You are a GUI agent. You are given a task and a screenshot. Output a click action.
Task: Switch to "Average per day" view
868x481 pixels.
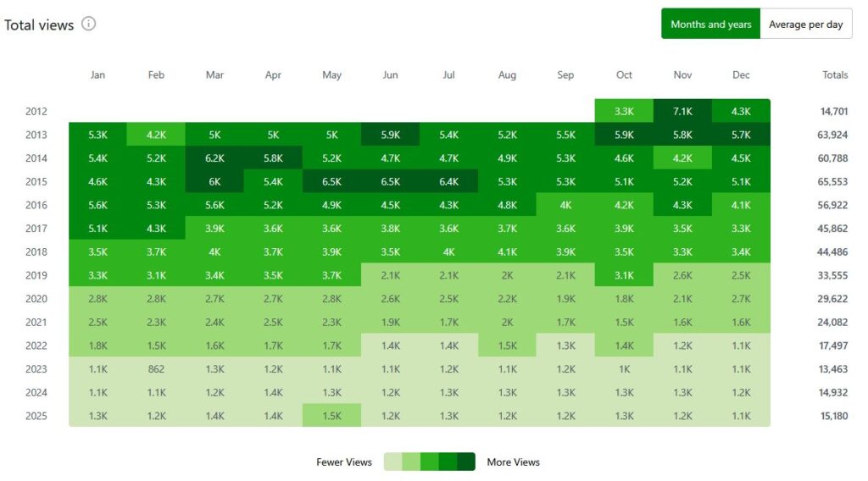pos(805,25)
